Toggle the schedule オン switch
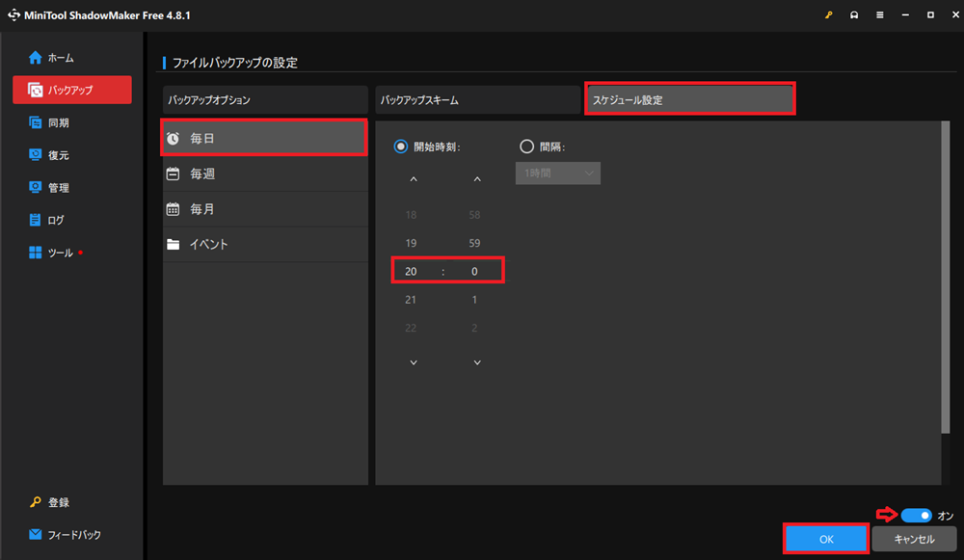The width and height of the screenshot is (964, 560). 916,515
